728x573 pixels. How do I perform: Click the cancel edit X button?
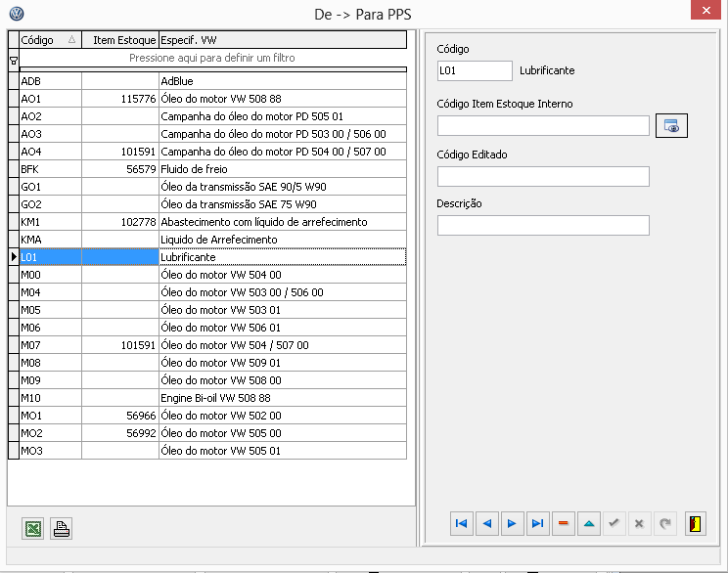639,523
